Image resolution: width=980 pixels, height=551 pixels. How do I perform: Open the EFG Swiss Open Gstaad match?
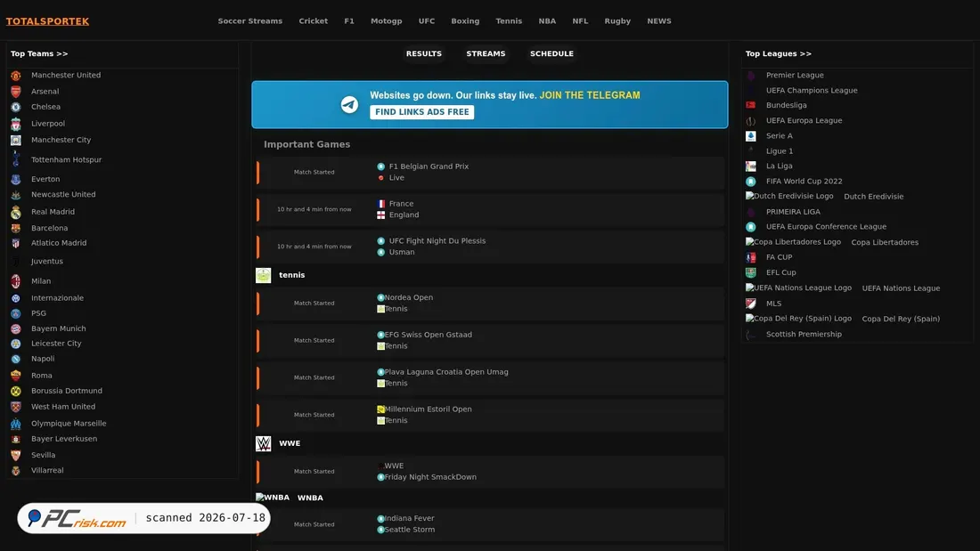click(x=491, y=340)
